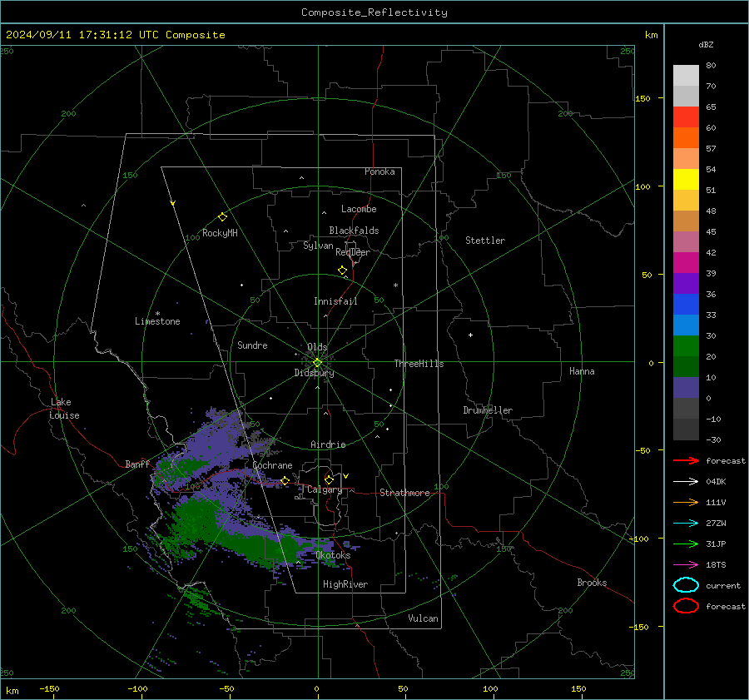
Task: Click the Lake Louise label
Action: click(x=64, y=409)
